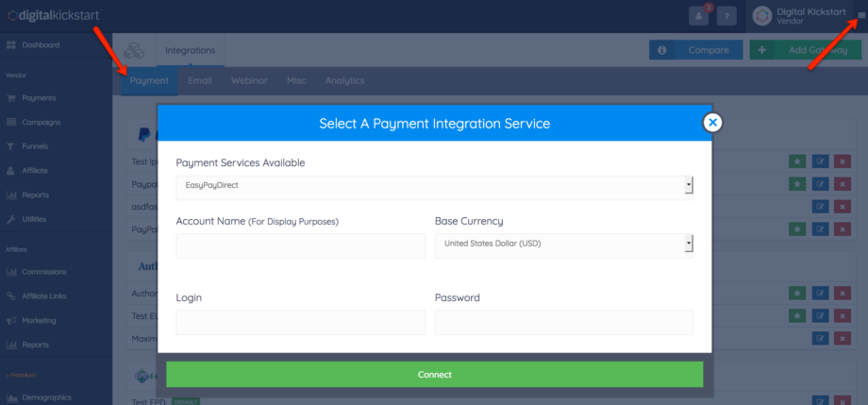Open the Webinar tab
The height and width of the screenshot is (405, 868).
249,81
